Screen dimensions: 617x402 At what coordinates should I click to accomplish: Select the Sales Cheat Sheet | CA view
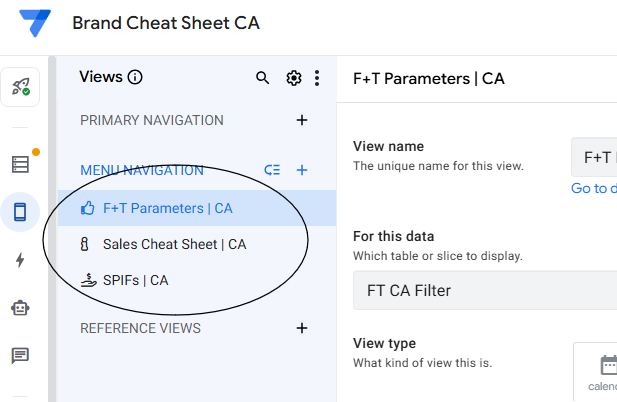point(174,244)
